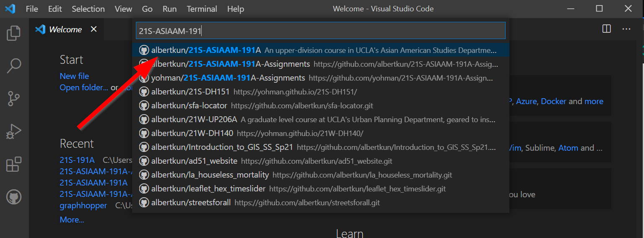Open the Source Control view
The image size is (644, 238).
(14, 99)
